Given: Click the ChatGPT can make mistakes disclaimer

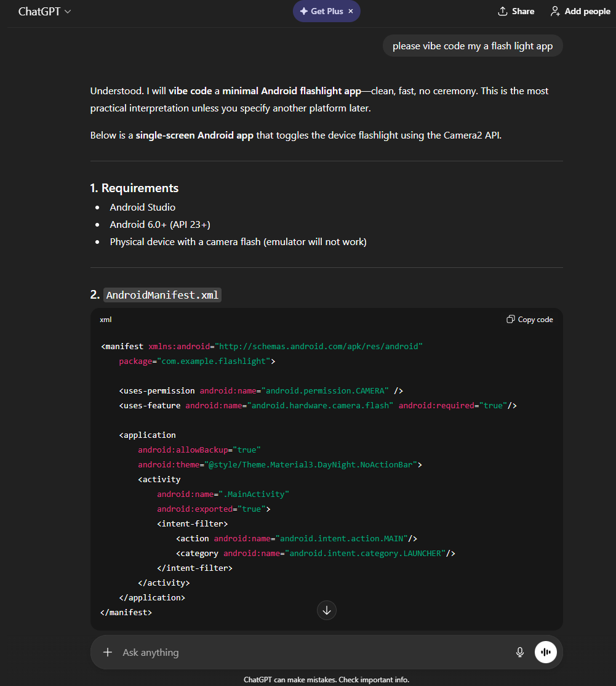Looking at the screenshot, I should coord(326,680).
